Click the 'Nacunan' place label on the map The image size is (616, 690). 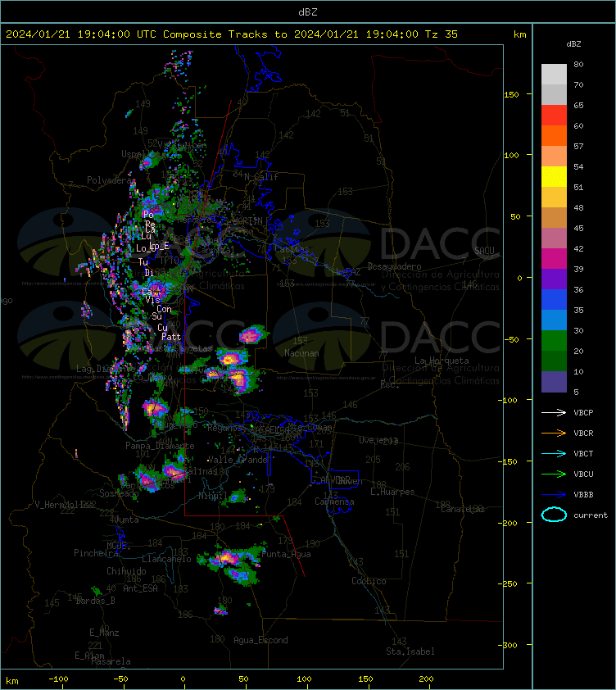point(301,353)
